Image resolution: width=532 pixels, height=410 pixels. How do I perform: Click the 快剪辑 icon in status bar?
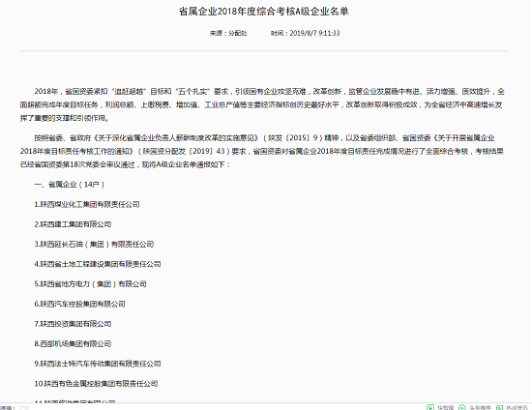click(430, 407)
